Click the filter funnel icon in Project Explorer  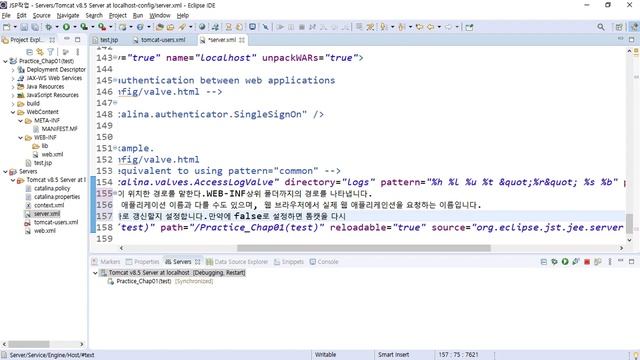tap(51, 52)
